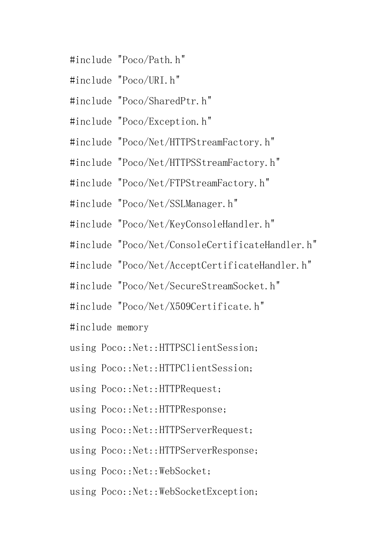Click the ConsoleCertificateHandler.h include line
This screenshot has width=392, height=555.
click(194, 245)
